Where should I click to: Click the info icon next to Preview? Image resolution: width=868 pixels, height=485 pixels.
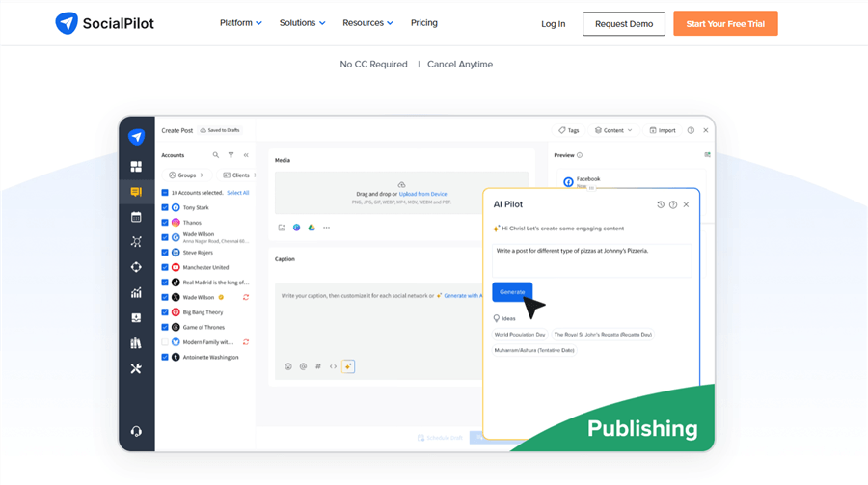pos(580,155)
